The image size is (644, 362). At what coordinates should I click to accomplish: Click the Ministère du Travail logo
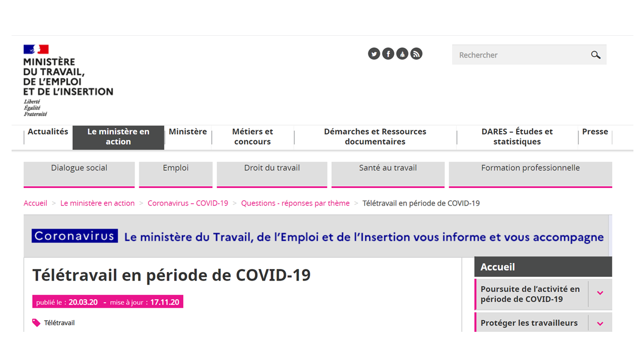tap(68, 80)
